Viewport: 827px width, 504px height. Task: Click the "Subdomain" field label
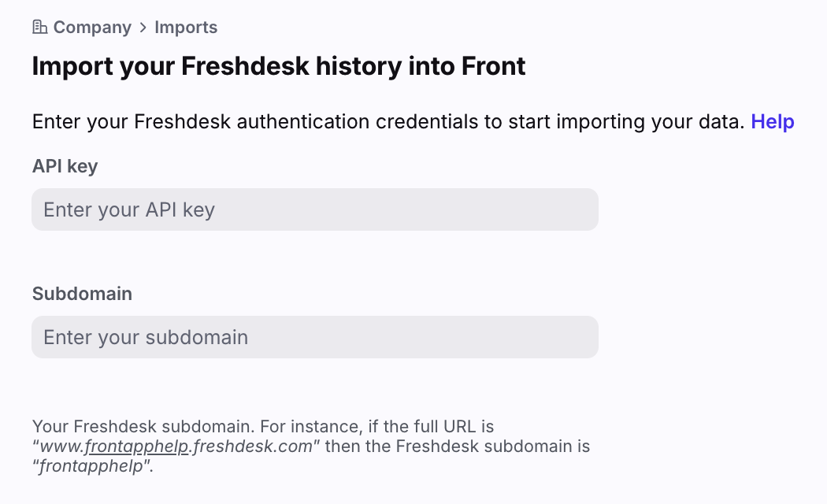82,294
